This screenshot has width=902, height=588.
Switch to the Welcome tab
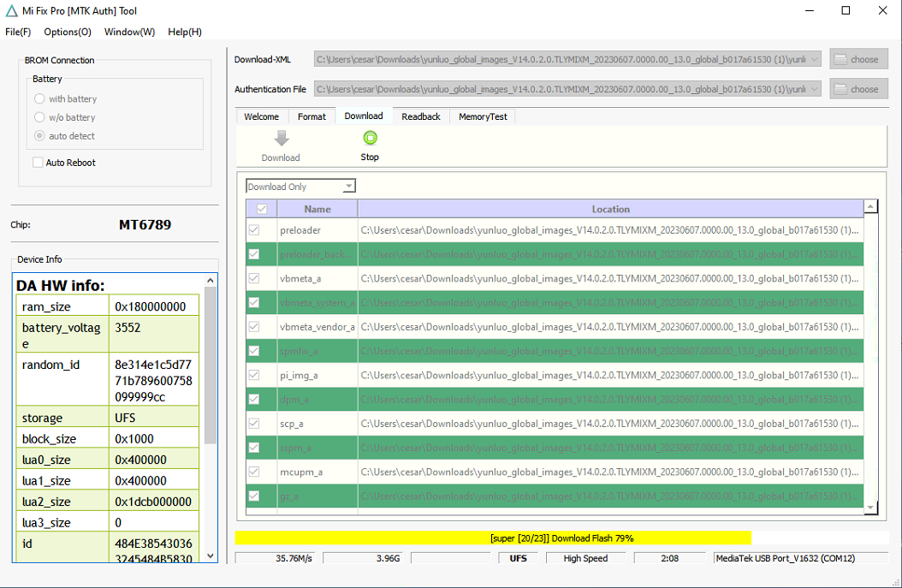pyautogui.click(x=261, y=116)
